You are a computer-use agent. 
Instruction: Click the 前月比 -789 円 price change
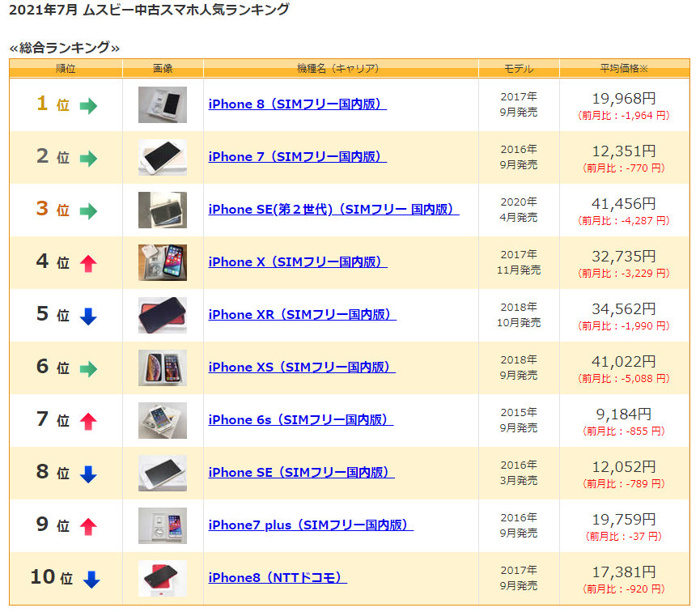tap(624, 484)
